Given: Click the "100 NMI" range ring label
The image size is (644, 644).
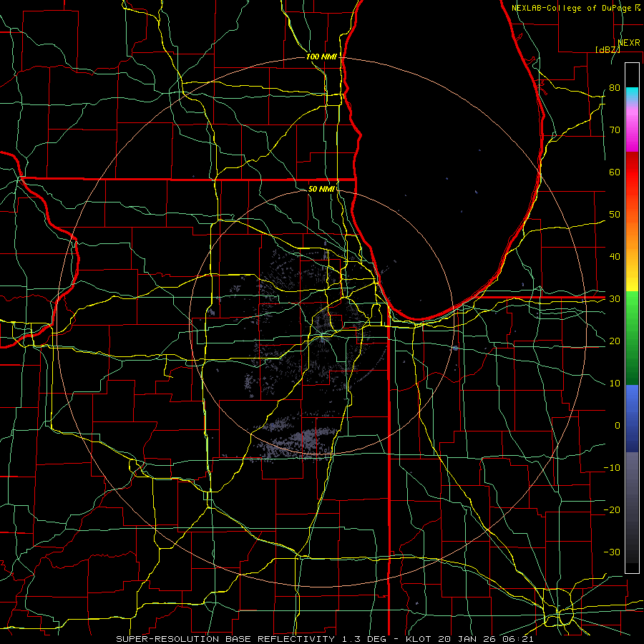Looking at the screenshot, I should click(321, 57).
